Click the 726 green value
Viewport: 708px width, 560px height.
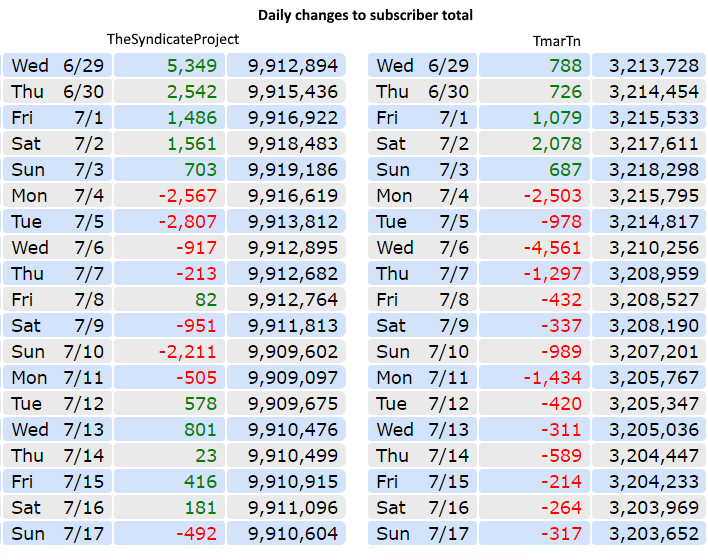pos(565,92)
